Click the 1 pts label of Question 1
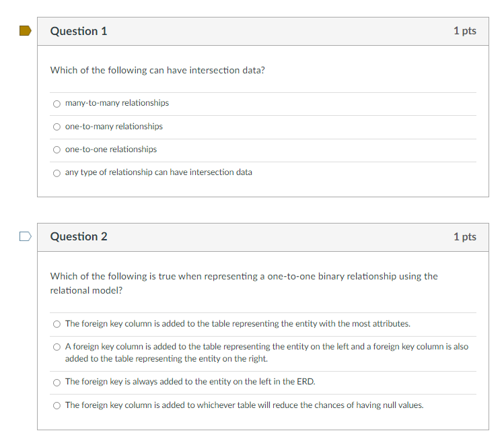 pyautogui.click(x=465, y=31)
